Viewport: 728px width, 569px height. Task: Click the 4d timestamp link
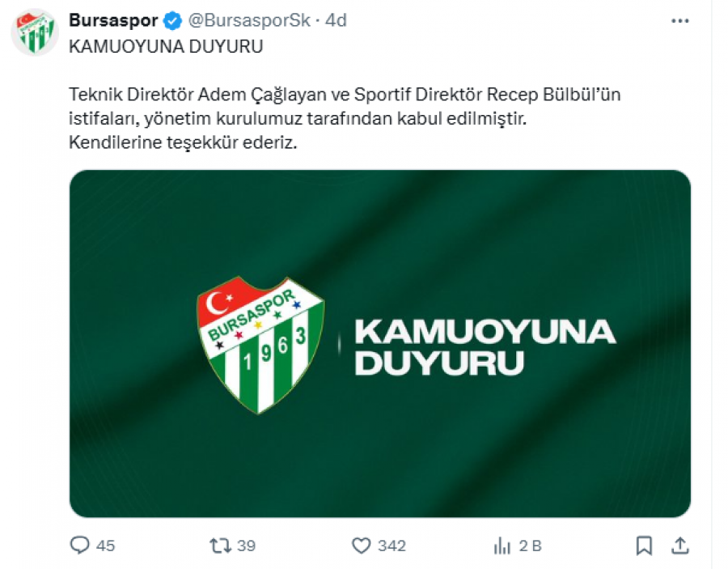pos(336,20)
